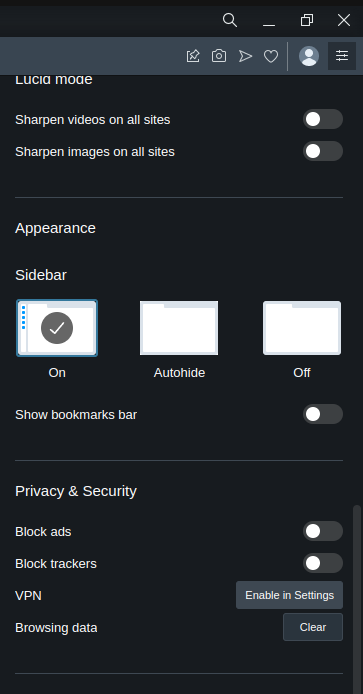
Task: Click the search magnifier icon
Action: pyautogui.click(x=230, y=20)
